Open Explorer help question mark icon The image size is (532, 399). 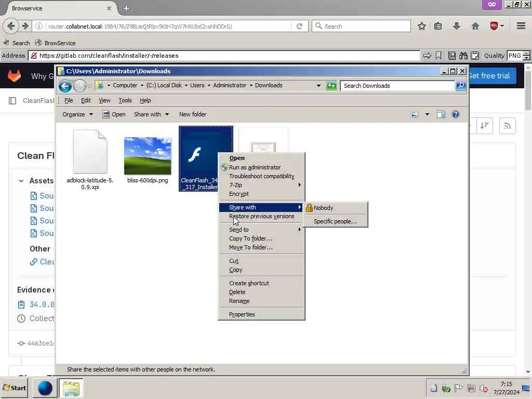tap(456, 114)
